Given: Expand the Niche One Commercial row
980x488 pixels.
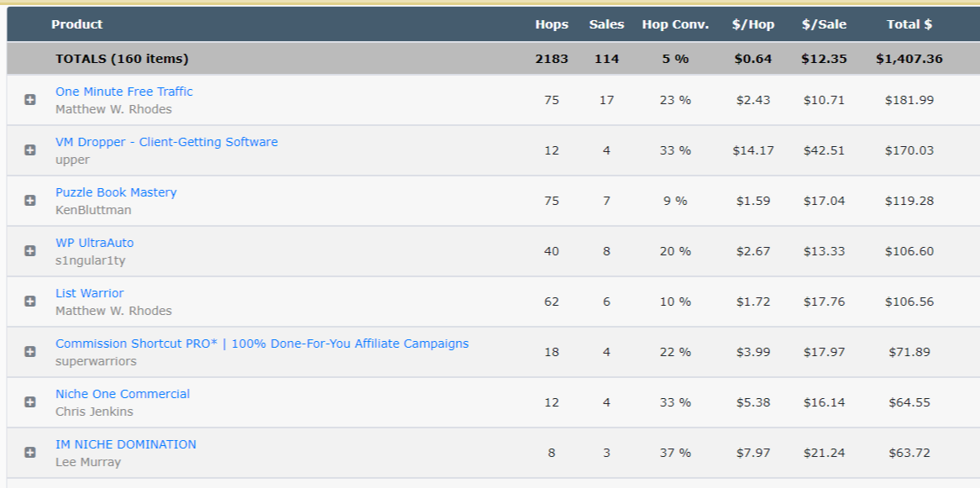Looking at the screenshot, I should tap(30, 402).
